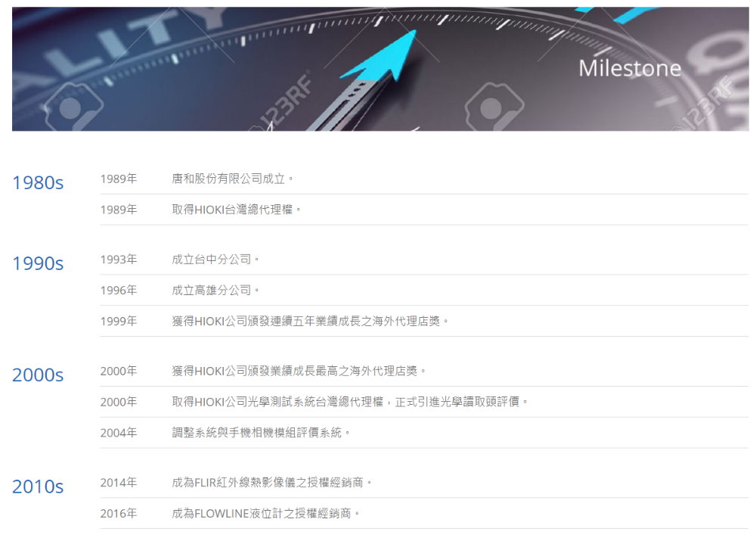
Task: Click the 取得HIOKI台灣總代理權 entry
Action: (x=237, y=210)
